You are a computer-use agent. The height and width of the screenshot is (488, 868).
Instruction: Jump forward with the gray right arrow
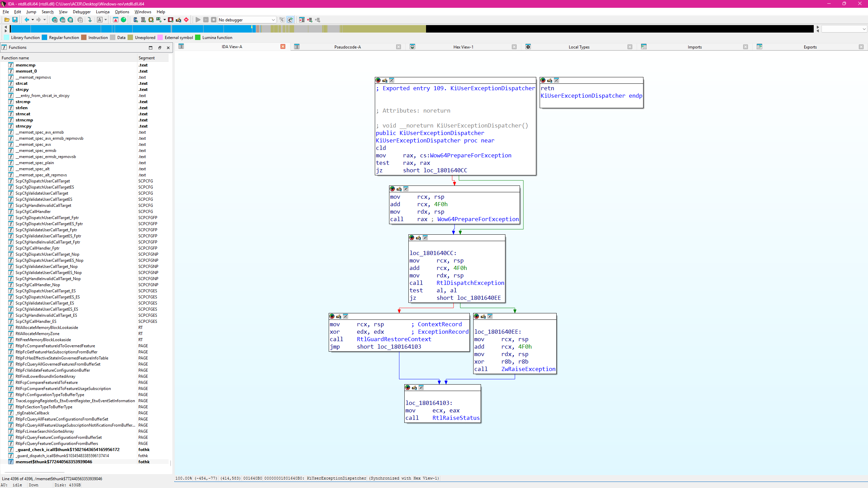(x=39, y=20)
